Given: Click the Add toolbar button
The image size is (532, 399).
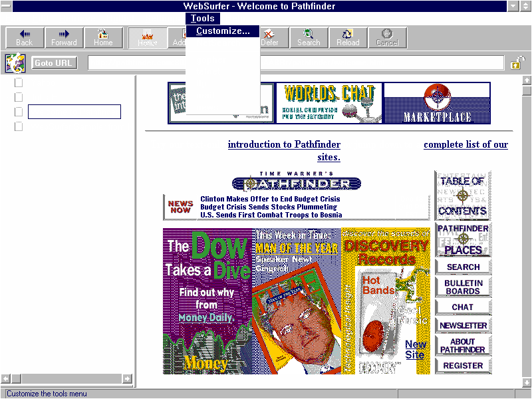Looking at the screenshot, I should pyautogui.click(x=177, y=38).
